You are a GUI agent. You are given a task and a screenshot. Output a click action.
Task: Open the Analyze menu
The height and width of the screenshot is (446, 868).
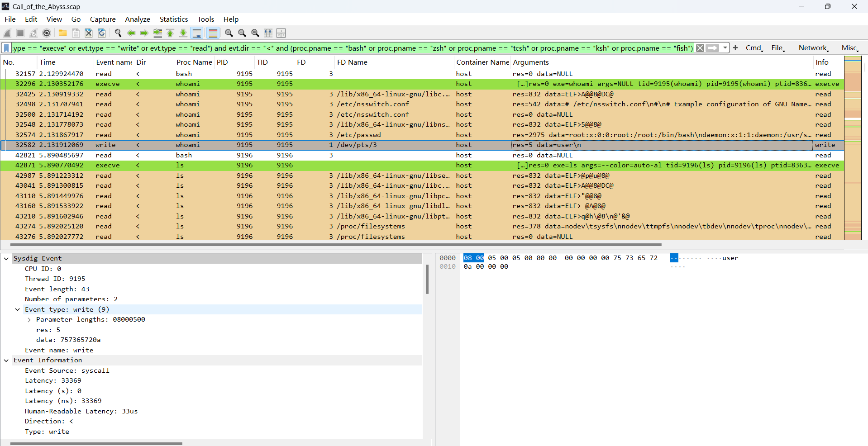[x=138, y=19]
